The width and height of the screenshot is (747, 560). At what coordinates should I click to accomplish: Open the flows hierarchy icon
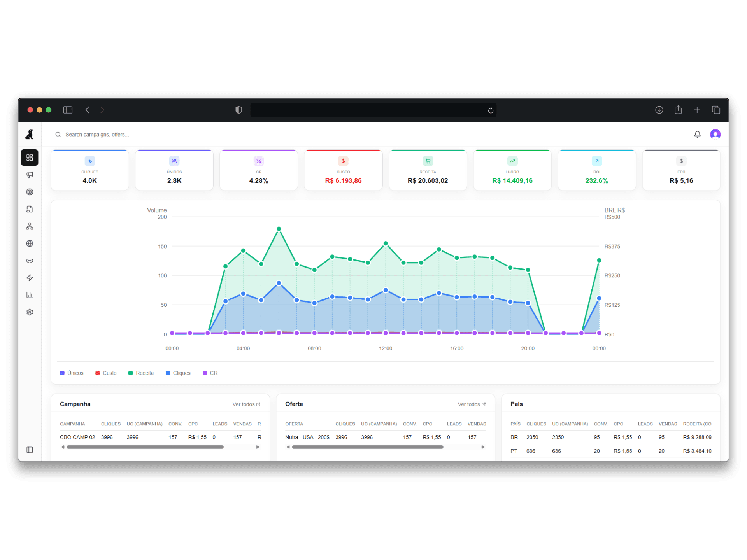pos(30,226)
